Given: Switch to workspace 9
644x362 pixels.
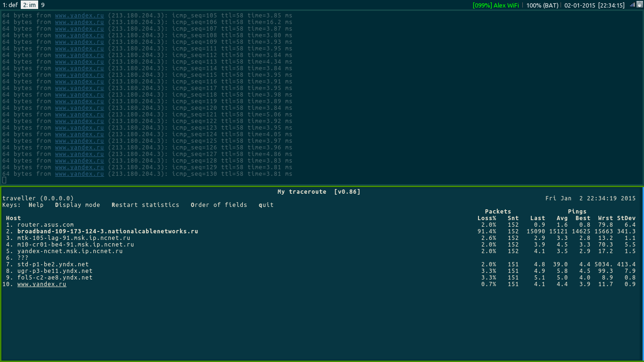Looking at the screenshot, I should (43, 5).
